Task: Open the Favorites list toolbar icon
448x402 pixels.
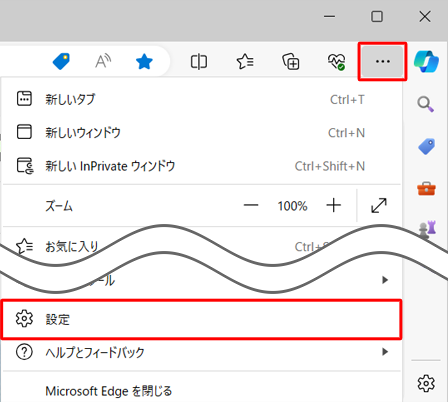Action: click(x=245, y=62)
